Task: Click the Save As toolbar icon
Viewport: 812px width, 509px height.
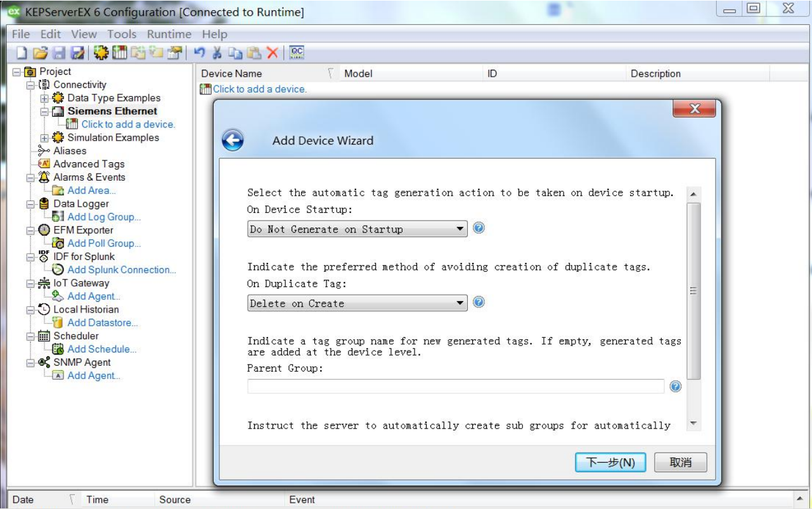Action: click(x=78, y=53)
